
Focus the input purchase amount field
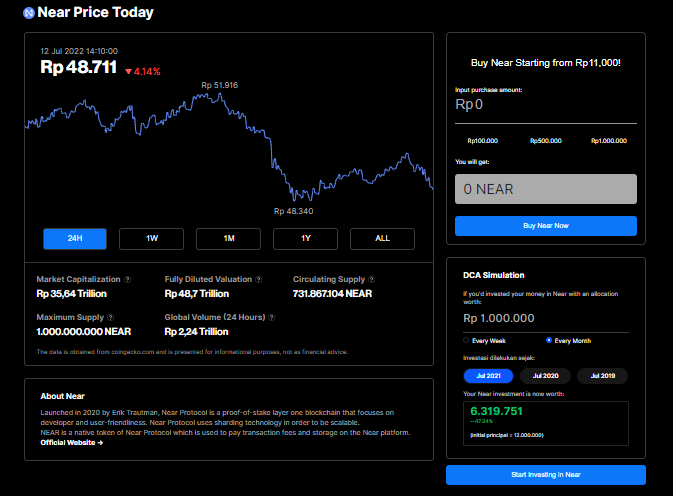546,105
